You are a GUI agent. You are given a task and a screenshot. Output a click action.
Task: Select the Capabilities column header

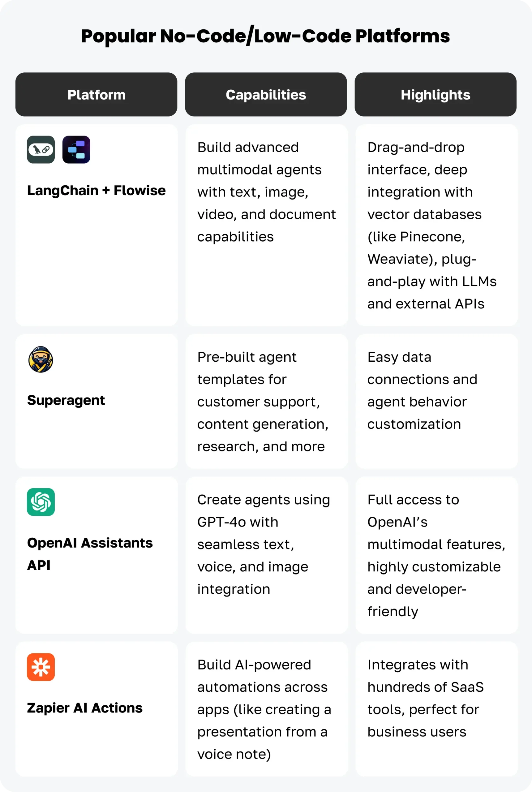tap(266, 95)
